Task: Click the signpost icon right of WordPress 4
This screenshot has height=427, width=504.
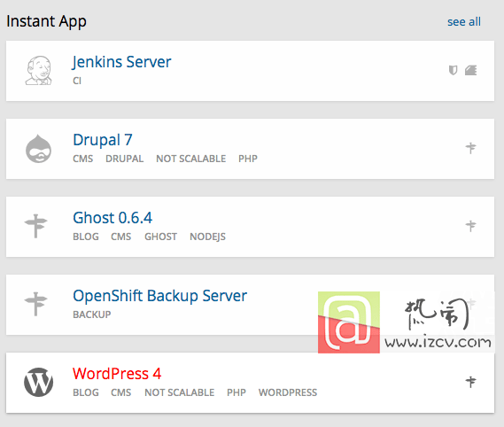Action: 471,382
